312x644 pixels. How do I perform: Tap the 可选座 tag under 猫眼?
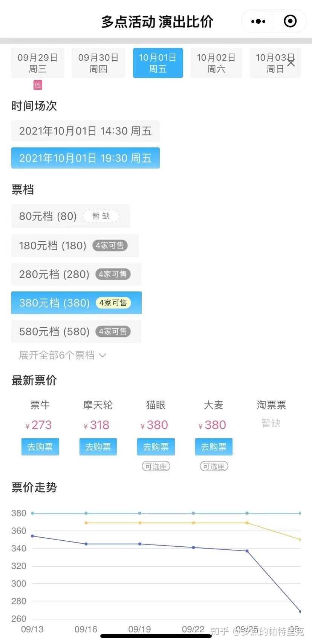click(156, 466)
